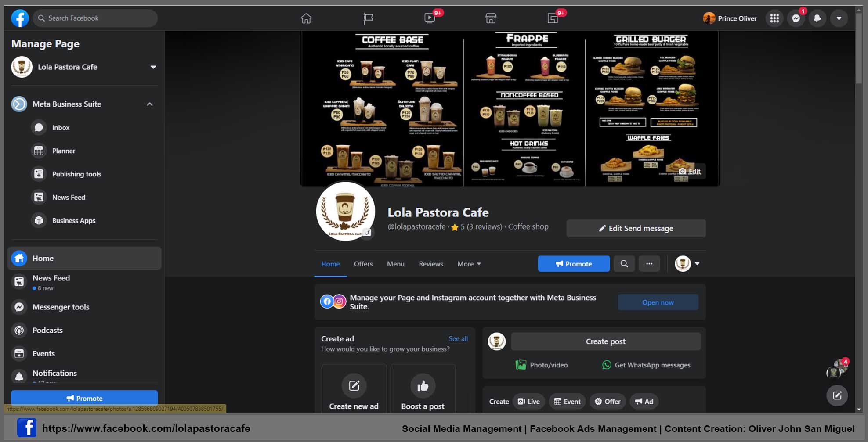Viewport: 868px width, 442px height.
Task: Open Messenger tools
Action: 84,307
